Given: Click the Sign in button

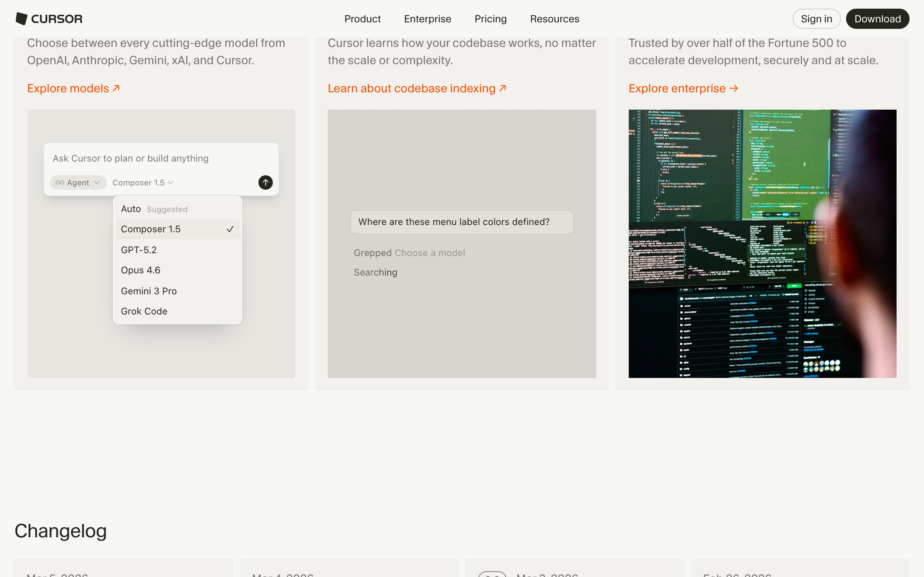Looking at the screenshot, I should (816, 19).
